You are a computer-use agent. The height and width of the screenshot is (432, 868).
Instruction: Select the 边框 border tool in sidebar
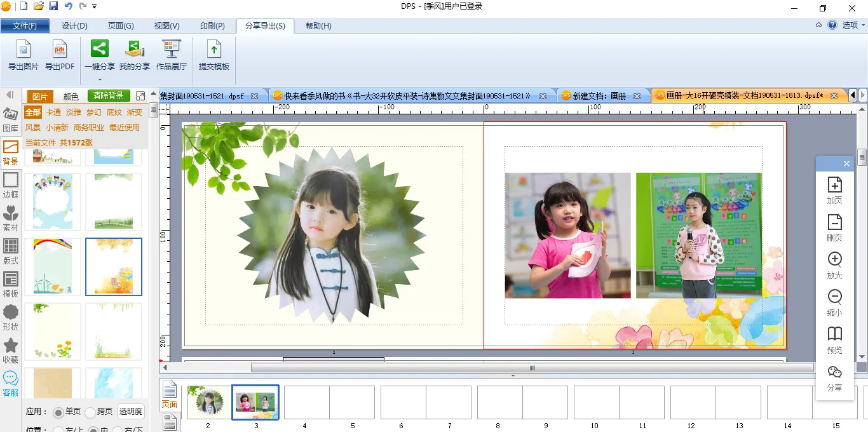(11, 186)
